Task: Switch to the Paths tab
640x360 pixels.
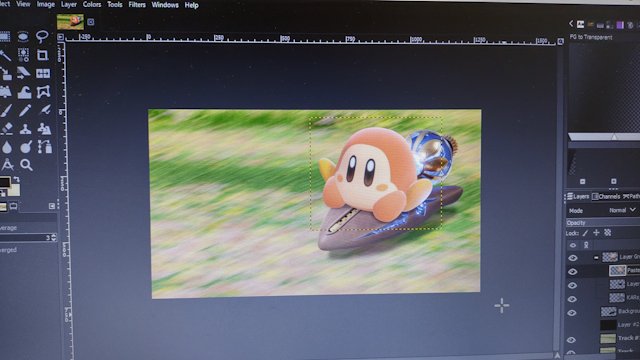Action: pos(631,197)
